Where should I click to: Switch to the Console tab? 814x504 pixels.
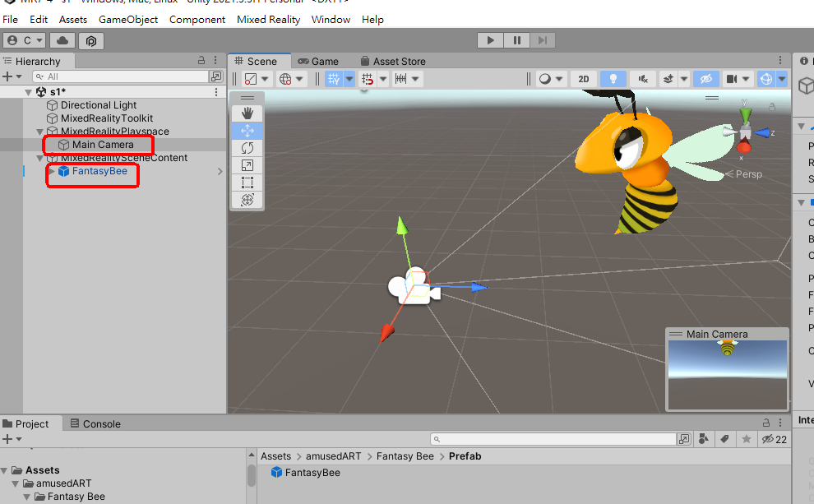tap(95, 423)
